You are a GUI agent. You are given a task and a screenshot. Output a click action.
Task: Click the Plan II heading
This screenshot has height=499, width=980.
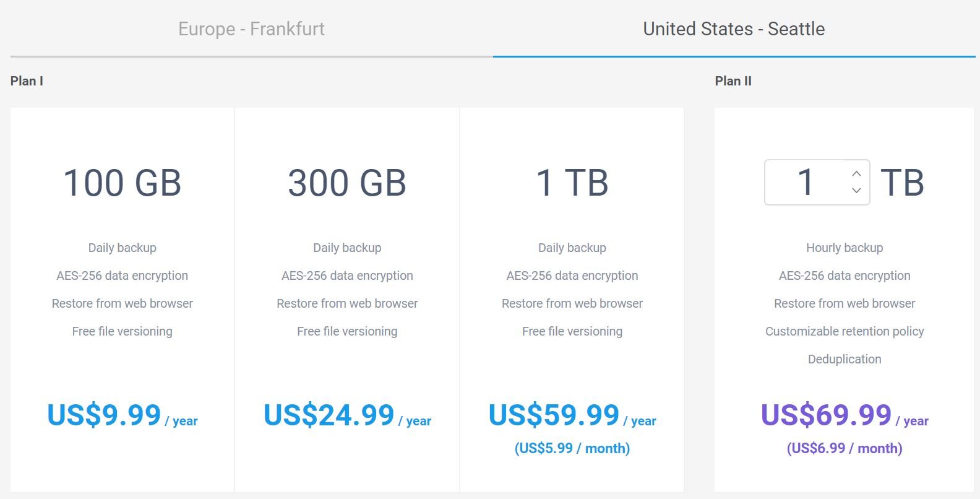[733, 80]
